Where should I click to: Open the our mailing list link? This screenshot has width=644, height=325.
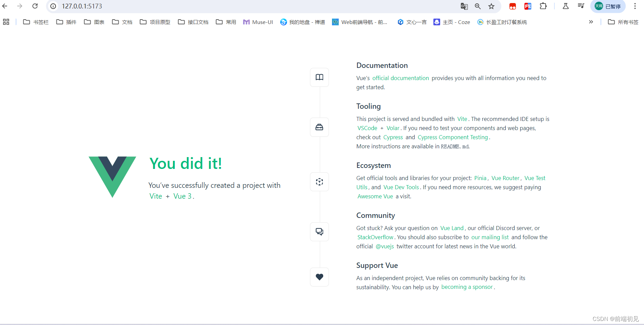490,237
